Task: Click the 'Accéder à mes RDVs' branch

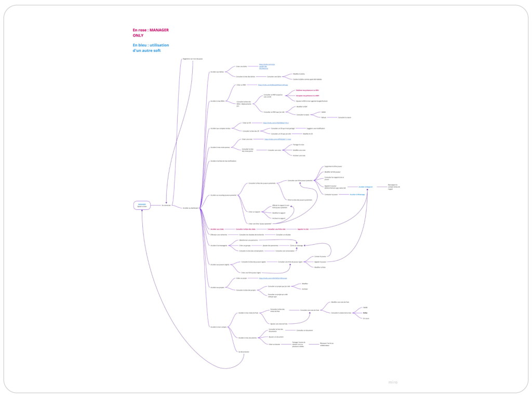Action: pyautogui.click(x=217, y=101)
